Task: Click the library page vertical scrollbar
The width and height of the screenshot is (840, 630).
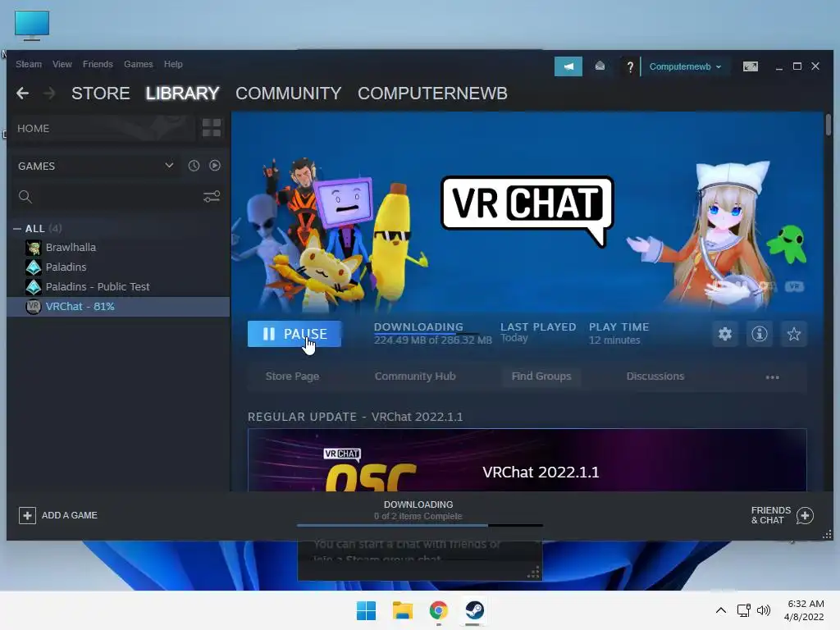Action: 829,125
